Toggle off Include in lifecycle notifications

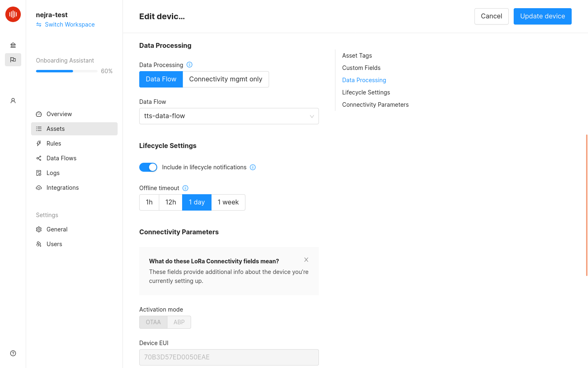[148, 167]
